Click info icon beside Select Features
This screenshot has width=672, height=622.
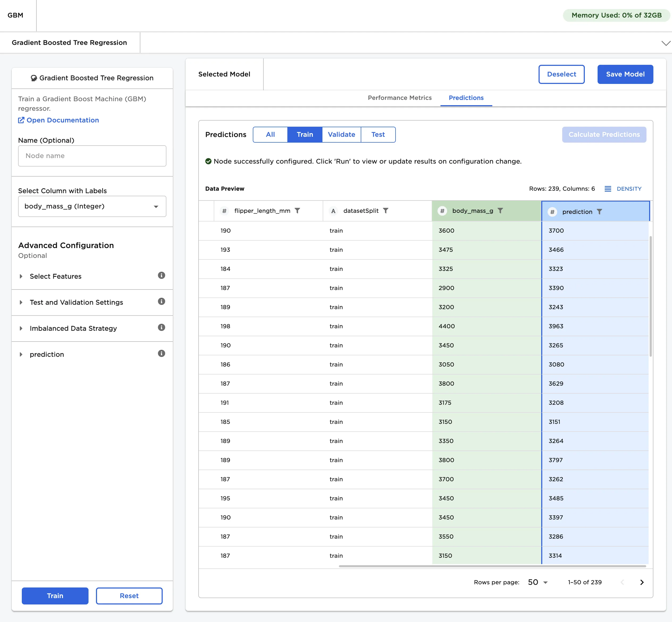click(x=161, y=275)
